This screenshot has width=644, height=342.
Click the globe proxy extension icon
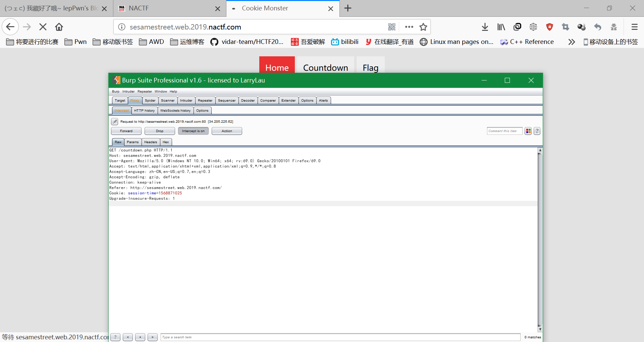(533, 27)
